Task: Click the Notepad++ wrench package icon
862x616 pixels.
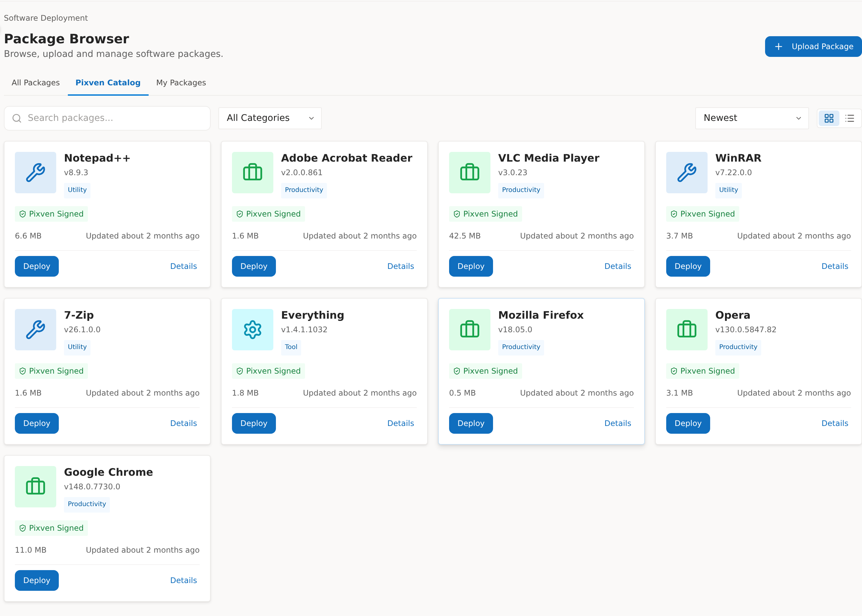Action: tap(35, 173)
